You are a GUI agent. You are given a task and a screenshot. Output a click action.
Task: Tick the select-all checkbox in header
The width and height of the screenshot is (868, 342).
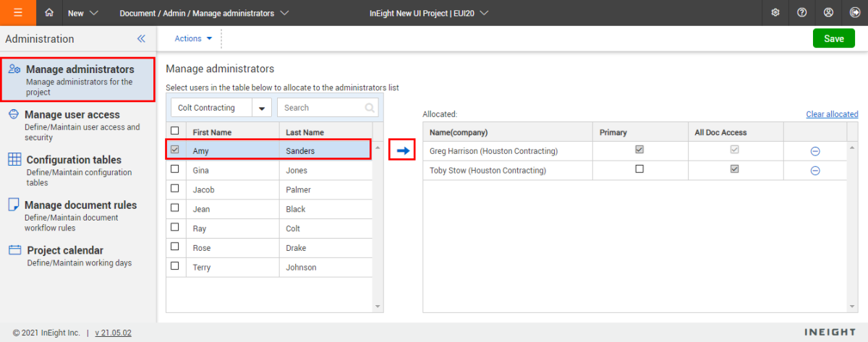pyautogui.click(x=174, y=131)
